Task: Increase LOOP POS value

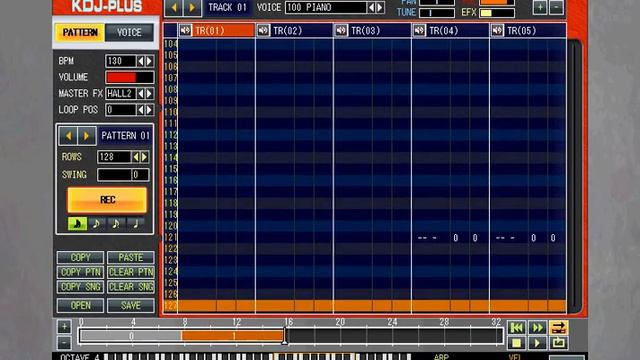Action: click(149, 109)
